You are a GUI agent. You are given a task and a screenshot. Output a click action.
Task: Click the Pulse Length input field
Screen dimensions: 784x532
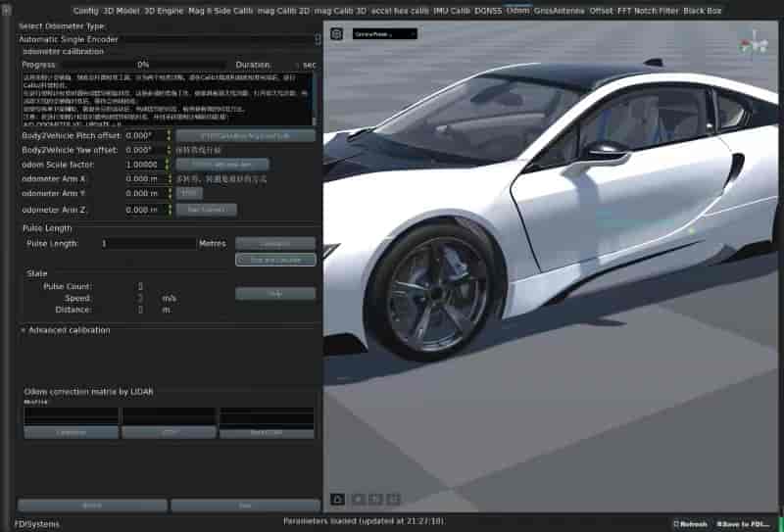(147, 243)
